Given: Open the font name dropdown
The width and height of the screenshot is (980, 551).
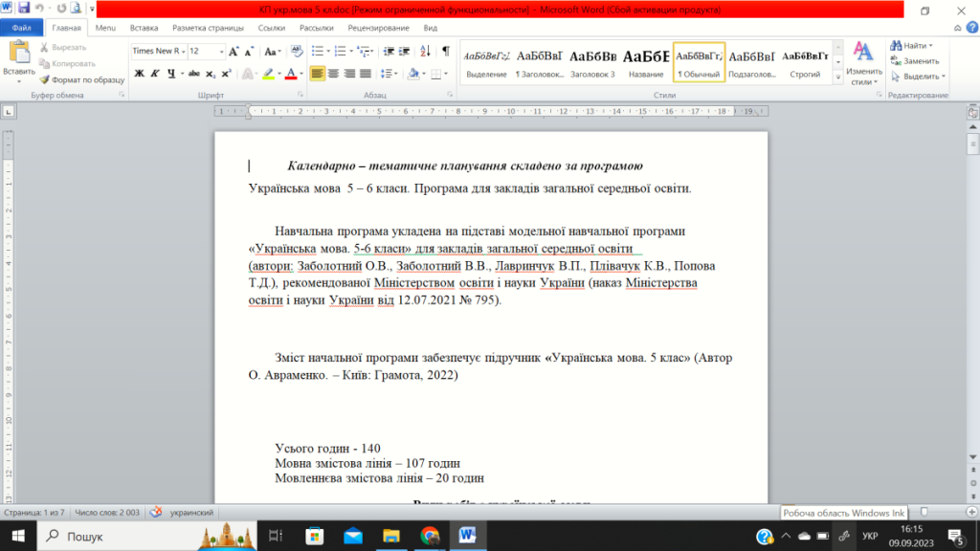Looking at the screenshot, I should (x=181, y=52).
